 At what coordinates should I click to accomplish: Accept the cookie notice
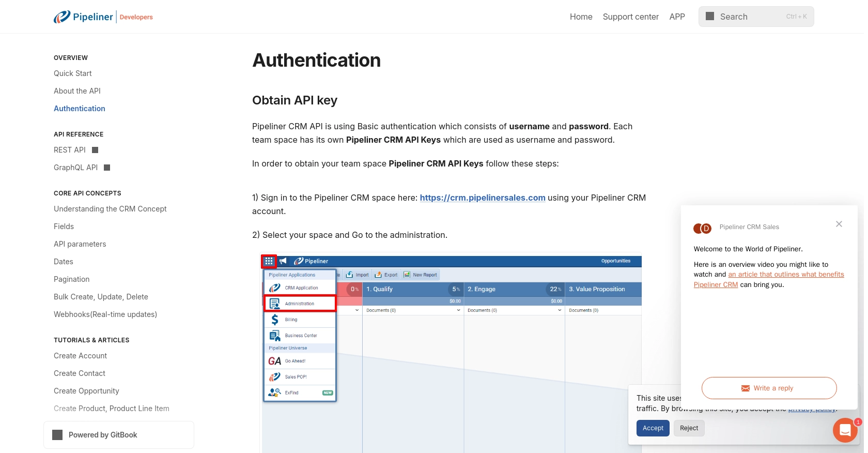653,428
